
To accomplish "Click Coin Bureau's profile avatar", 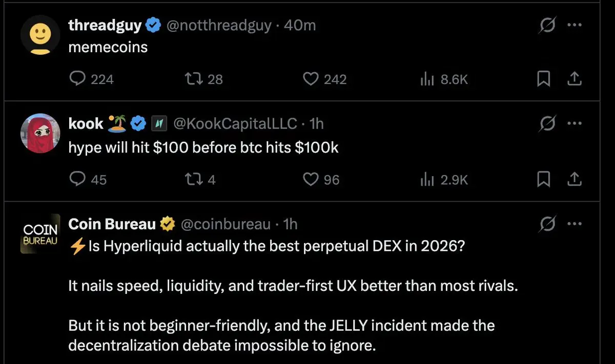I will [x=40, y=234].
